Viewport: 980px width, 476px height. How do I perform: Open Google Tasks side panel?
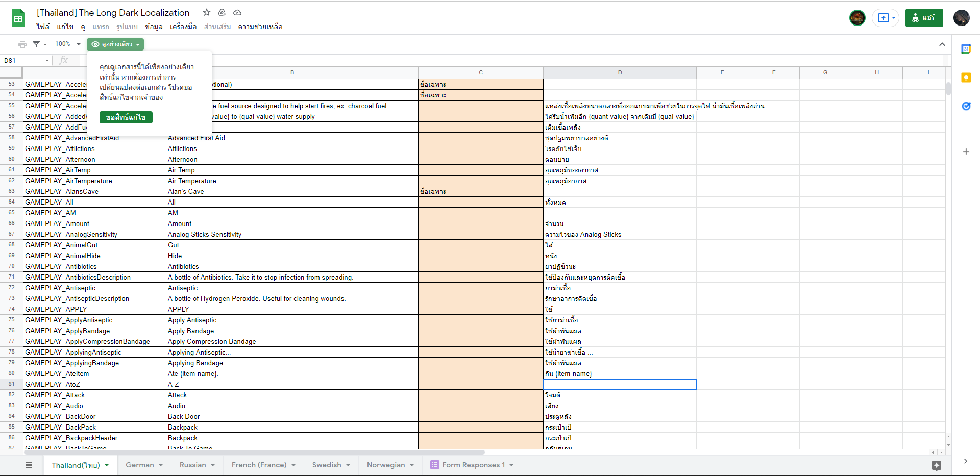pos(966,106)
